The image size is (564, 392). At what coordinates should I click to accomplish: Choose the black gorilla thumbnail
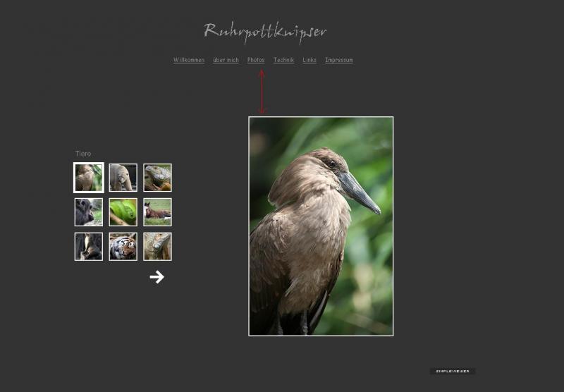[x=89, y=212]
